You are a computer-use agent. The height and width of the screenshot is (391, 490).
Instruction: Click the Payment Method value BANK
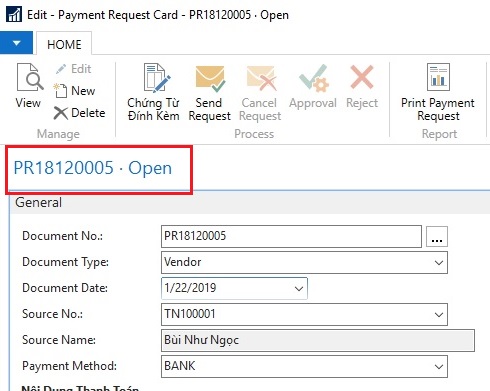pos(180,366)
